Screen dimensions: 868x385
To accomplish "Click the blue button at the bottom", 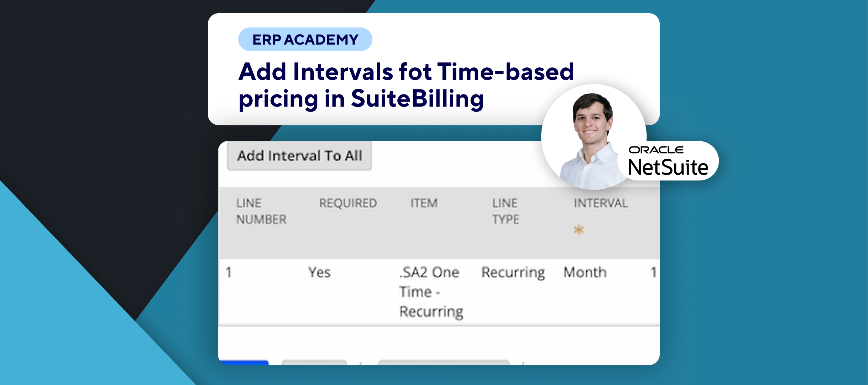I will [244, 363].
